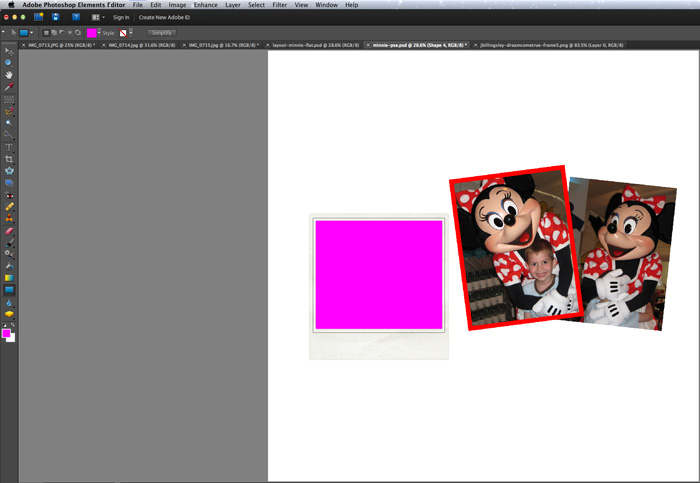Image resolution: width=700 pixels, height=483 pixels.
Task: Click the magenta rectangle shape on canvas
Action: (x=379, y=275)
